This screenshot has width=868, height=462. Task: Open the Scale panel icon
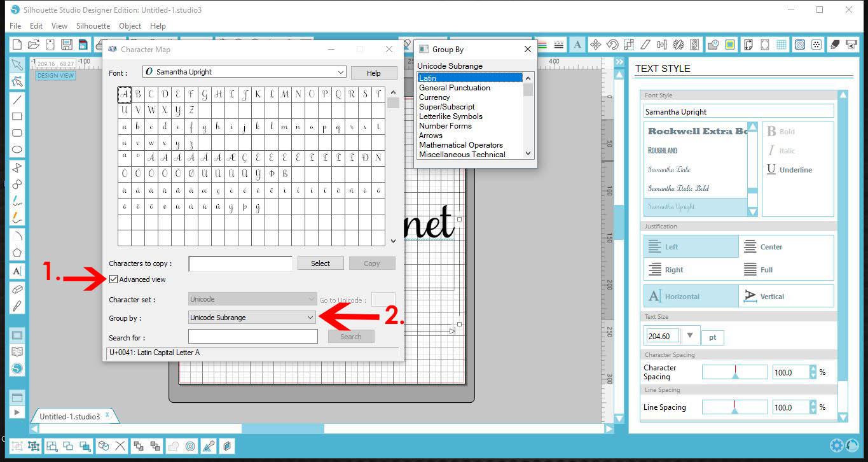[x=629, y=45]
